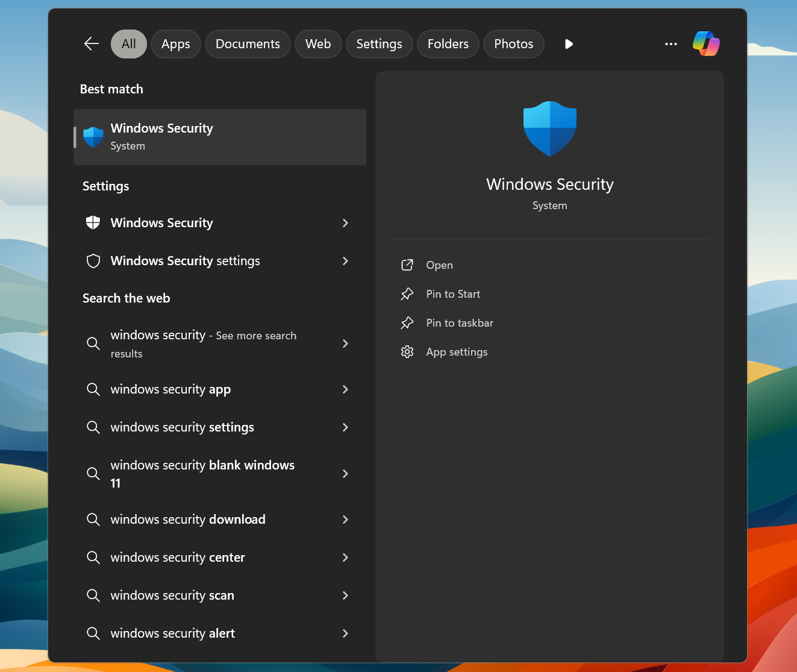Open the 'Windows Security' settings result text
The image size is (797, 672).
point(161,223)
